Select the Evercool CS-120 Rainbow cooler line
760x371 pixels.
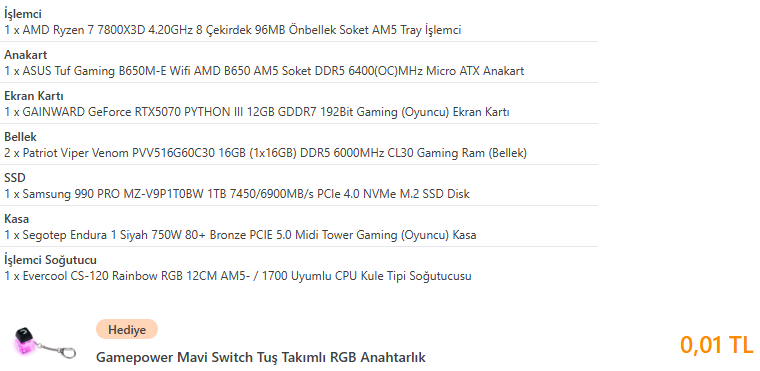coord(238,276)
